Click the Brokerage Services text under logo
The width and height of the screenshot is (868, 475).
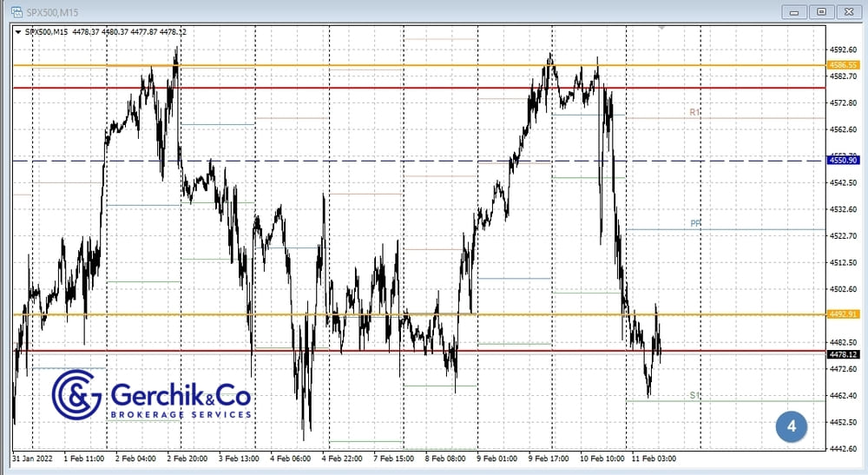click(x=181, y=414)
